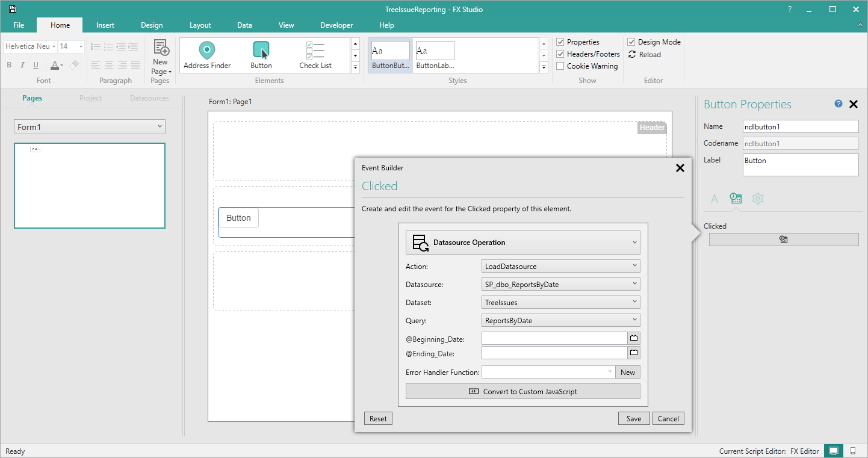Open the Datasource dropdown showing SP_dbo_ReportsByDate

pos(561,284)
